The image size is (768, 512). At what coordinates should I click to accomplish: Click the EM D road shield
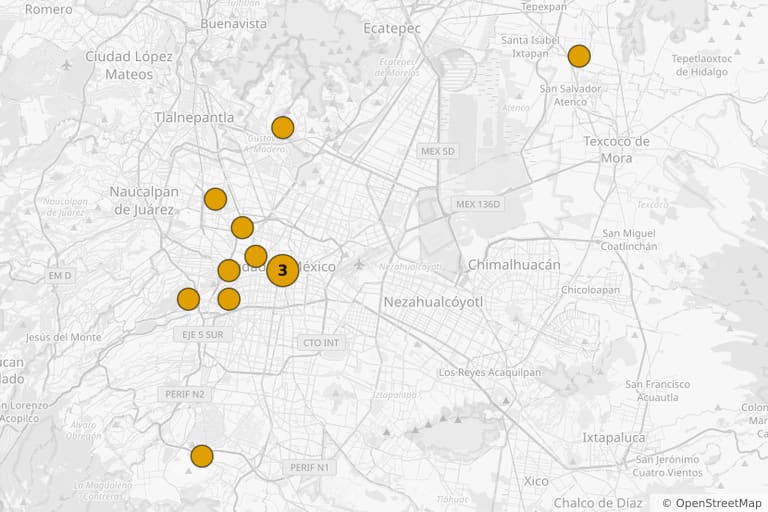point(60,275)
